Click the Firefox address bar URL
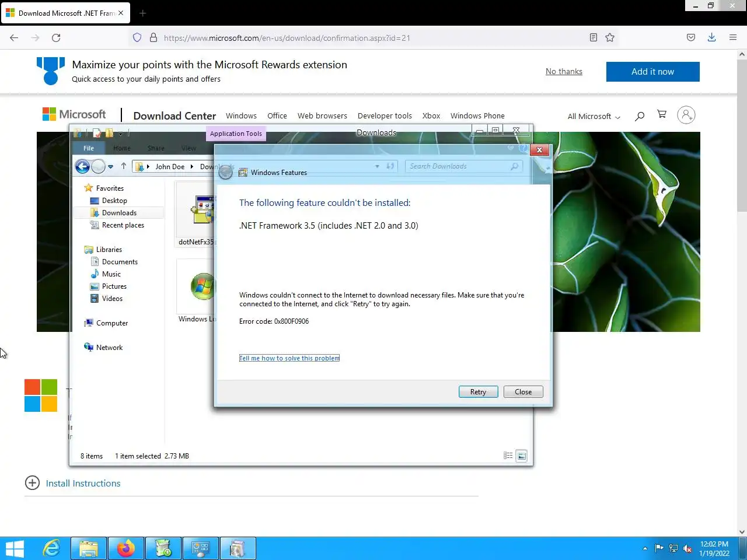 (x=287, y=38)
